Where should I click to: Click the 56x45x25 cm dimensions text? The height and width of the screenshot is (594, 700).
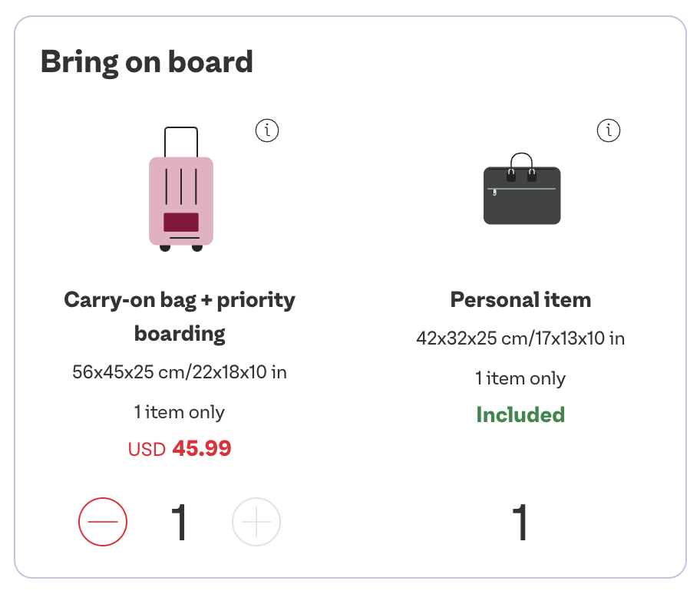click(x=180, y=372)
